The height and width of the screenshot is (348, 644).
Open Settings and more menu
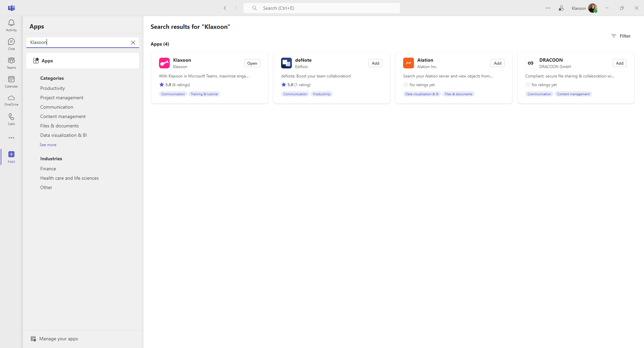pyautogui.click(x=548, y=8)
